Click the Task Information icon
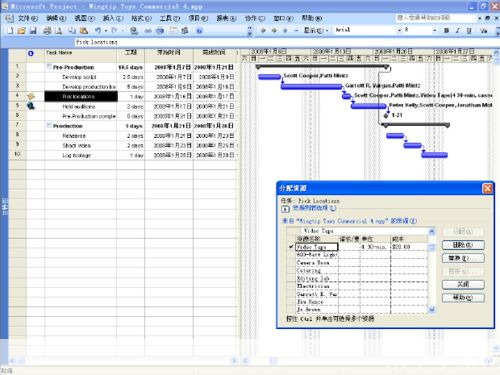500x375 pixels. point(174,31)
